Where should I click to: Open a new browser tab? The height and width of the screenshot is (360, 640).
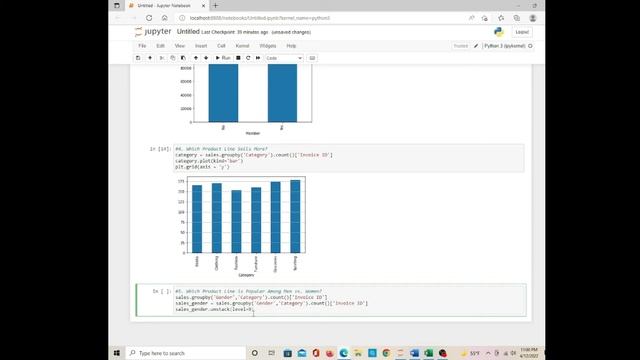tap(216, 6)
